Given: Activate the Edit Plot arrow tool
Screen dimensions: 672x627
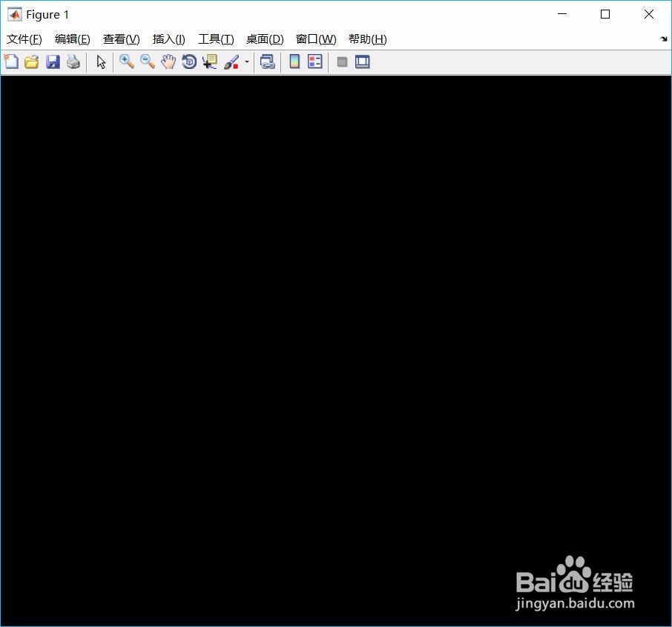Looking at the screenshot, I should 101,62.
